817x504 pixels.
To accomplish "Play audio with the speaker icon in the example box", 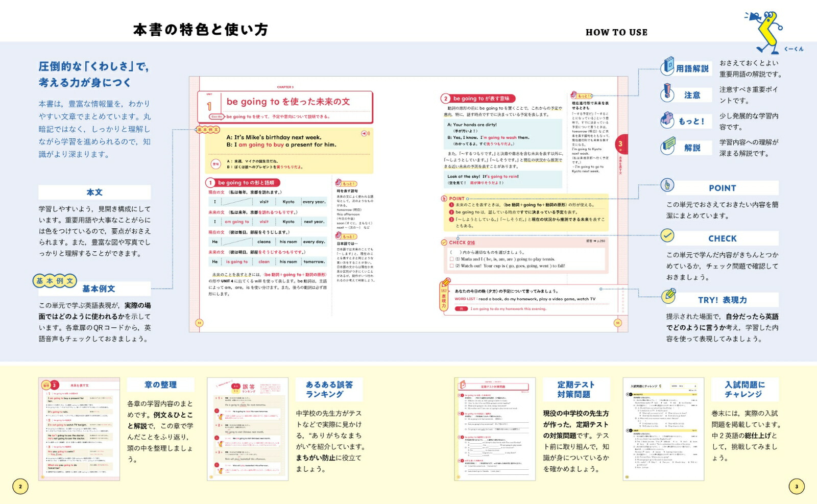I will point(365,134).
